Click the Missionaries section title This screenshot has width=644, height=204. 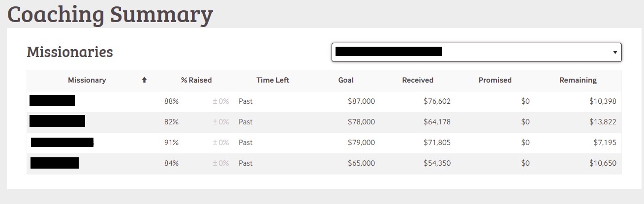point(70,52)
